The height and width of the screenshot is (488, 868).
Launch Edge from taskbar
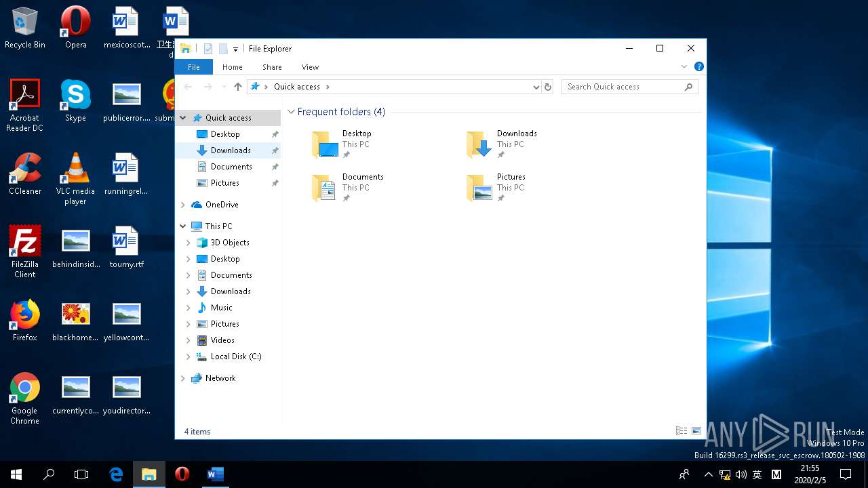[x=116, y=474]
